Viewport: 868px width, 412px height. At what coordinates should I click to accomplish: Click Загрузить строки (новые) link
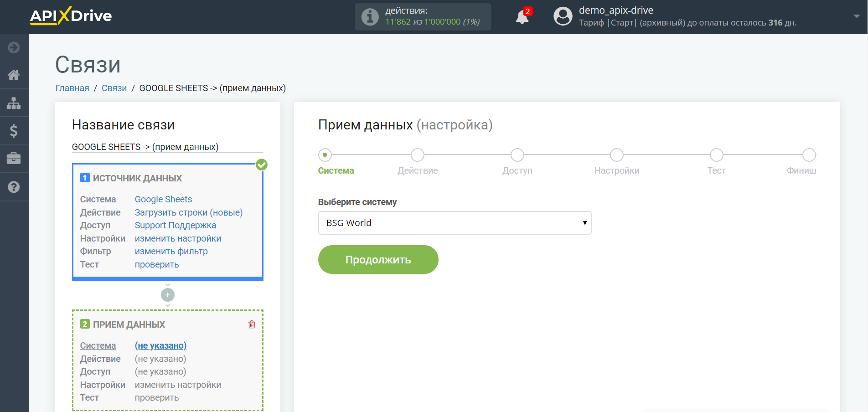pos(189,212)
